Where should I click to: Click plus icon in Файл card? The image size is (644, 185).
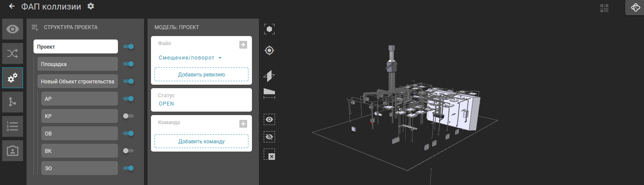(243, 45)
